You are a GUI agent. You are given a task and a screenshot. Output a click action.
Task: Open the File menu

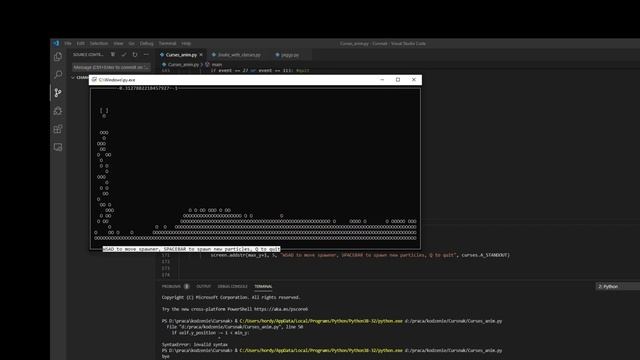tap(68, 43)
